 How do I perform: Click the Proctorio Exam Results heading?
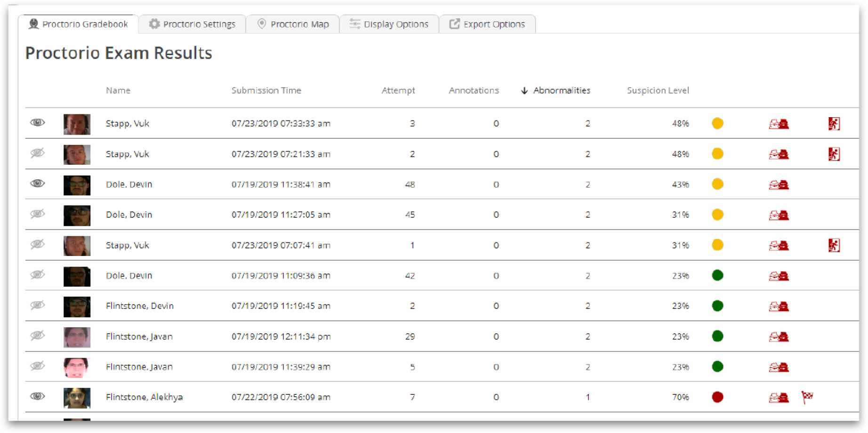point(119,53)
